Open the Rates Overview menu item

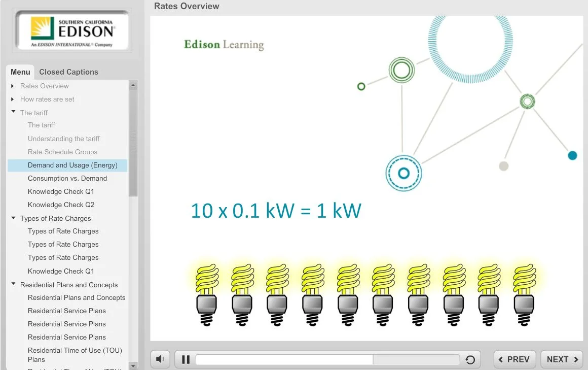(44, 86)
